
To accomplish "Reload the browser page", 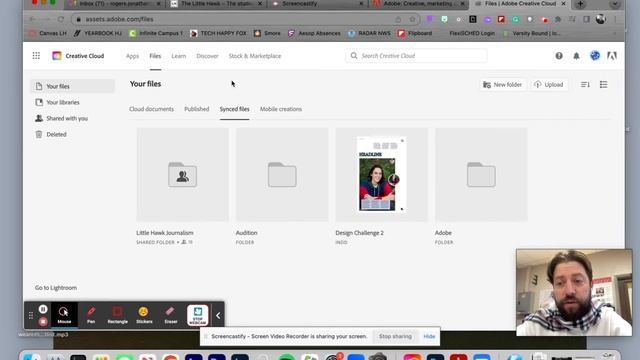I will [x=61, y=19].
